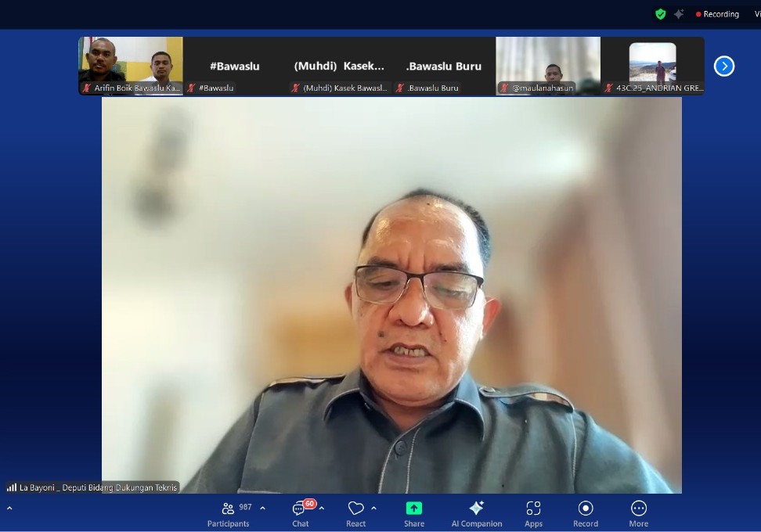Viewport: 761px width, 532px height.
Task: Click the 60 unread chat badge
Action: (309, 503)
